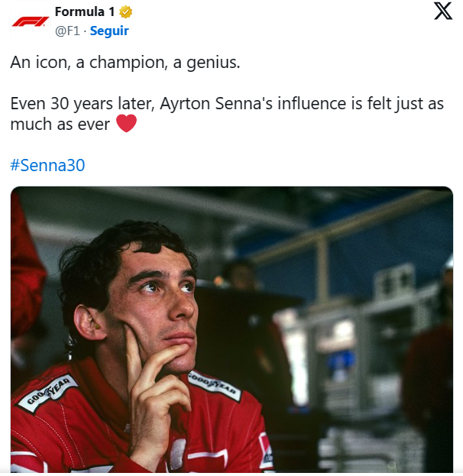Click the red-white sponsor patch on the sleeve
The width and height of the screenshot is (463, 476).
[x=265, y=450]
